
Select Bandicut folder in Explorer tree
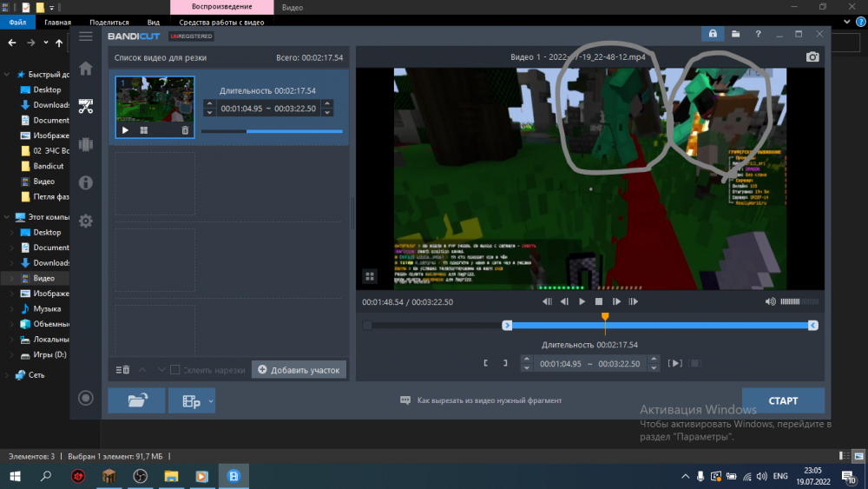[48, 166]
